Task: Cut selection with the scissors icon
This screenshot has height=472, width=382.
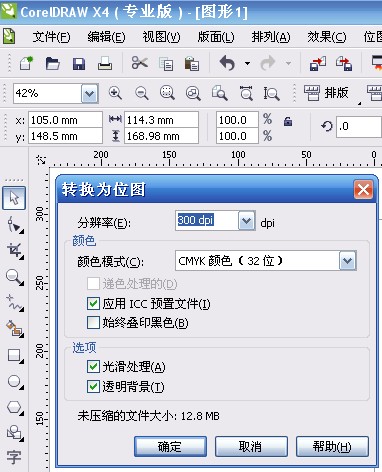Action: [140, 63]
